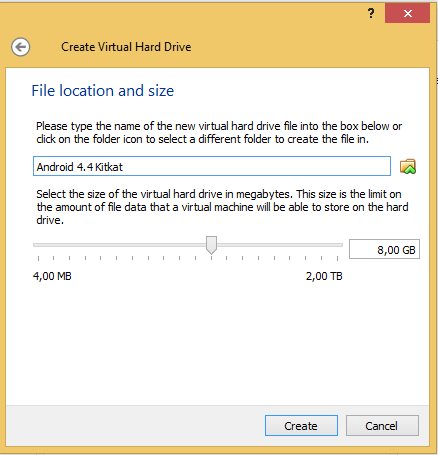Click the Cancel button
This screenshot has height=455, width=438.
click(x=382, y=426)
